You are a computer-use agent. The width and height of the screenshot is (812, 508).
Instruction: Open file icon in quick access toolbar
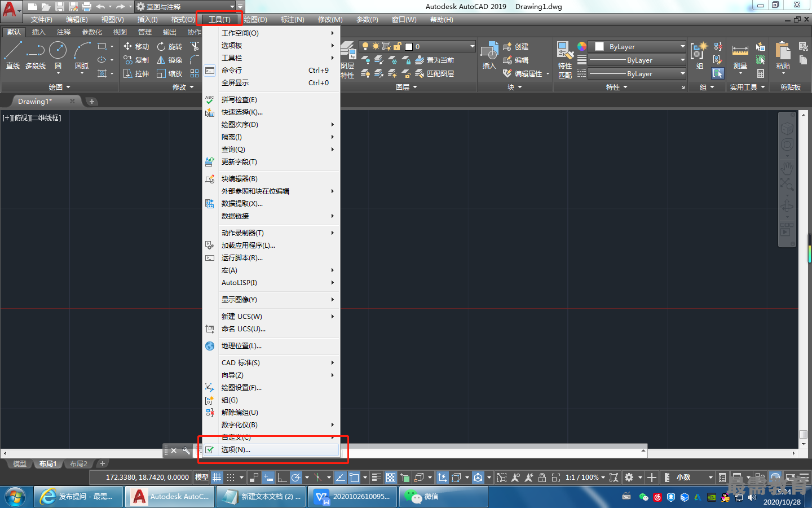click(x=46, y=7)
